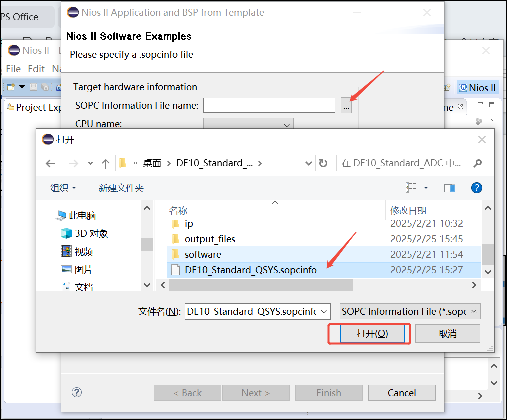Open the view options dropdown arrow
The height and width of the screenshot is (420, 507).
tap(426, 188)
